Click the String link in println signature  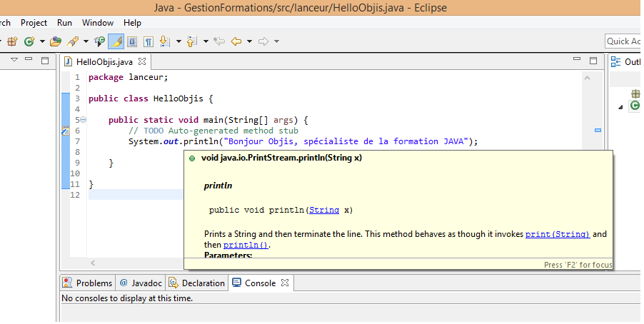tap(324, 210)
